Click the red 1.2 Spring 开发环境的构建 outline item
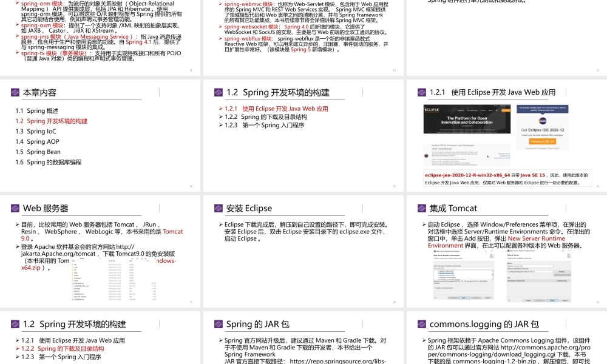 point(52,121)
